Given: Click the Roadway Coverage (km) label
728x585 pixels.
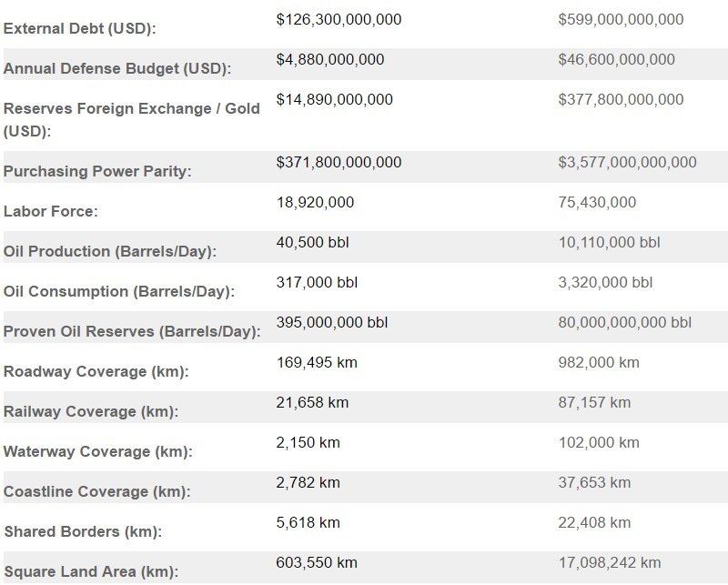Looking at the screenshot, I should (87, 371).
